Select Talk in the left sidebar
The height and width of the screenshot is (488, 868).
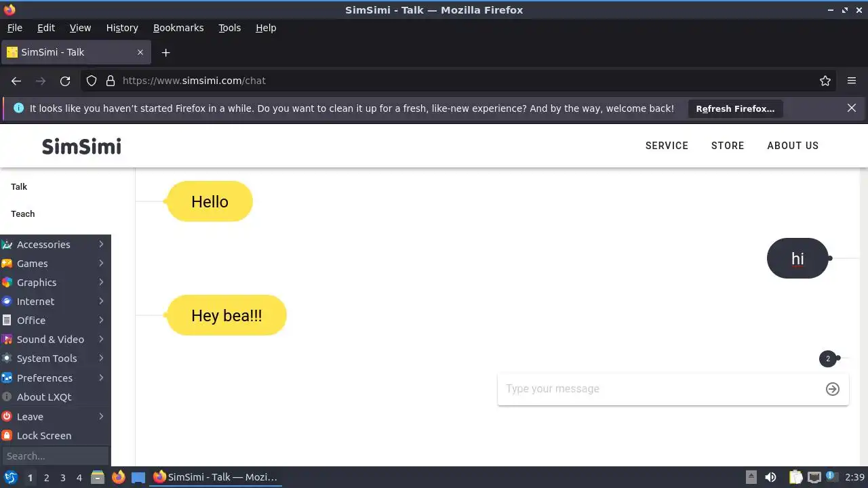(x=19, y=186)
